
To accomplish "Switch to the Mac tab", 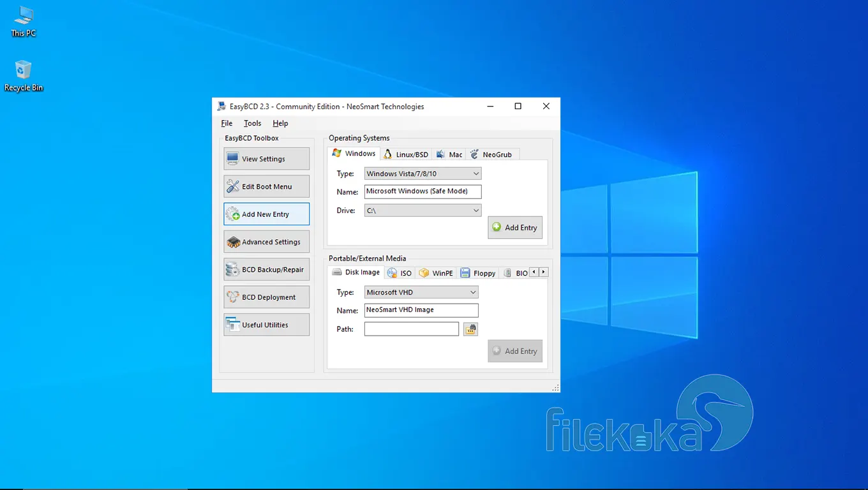I will 449,154.
